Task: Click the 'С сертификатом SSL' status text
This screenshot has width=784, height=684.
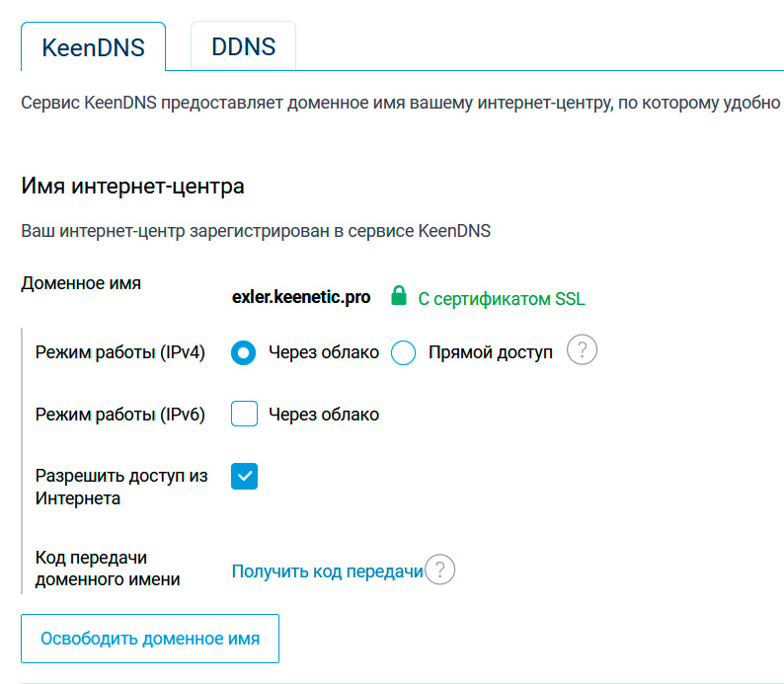Action: [501, 298]
